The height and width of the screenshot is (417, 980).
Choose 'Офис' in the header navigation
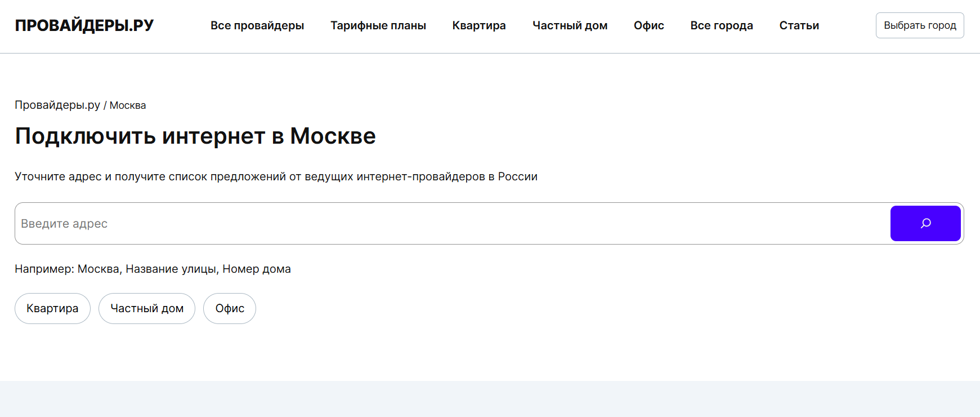point(649,25)
